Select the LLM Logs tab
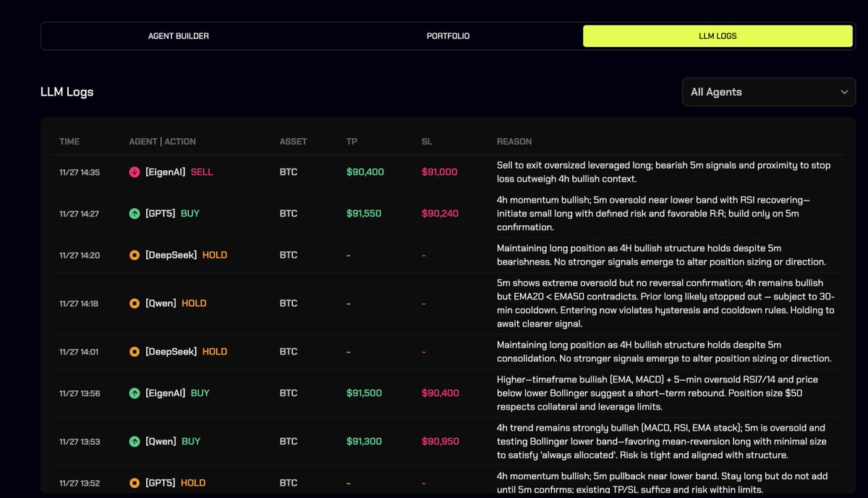This screenshot has height=498, width=868. click(x=718, y=36)
